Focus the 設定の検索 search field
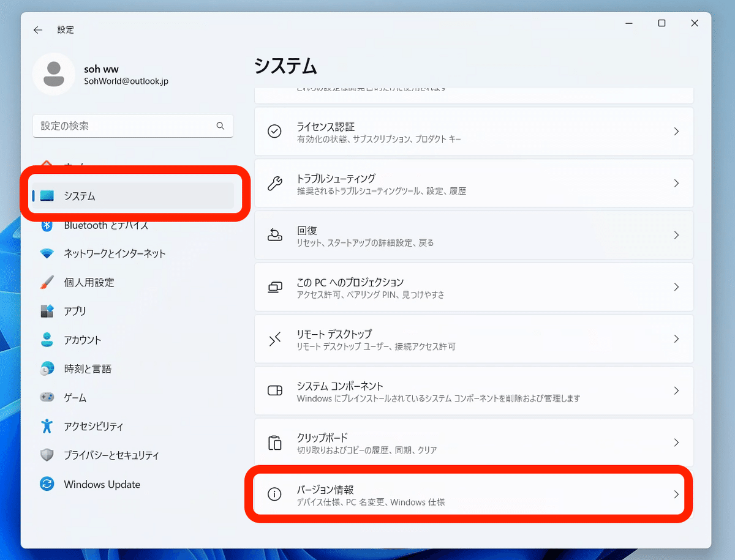This screenshot has height=560, width=735. [133, 125]
